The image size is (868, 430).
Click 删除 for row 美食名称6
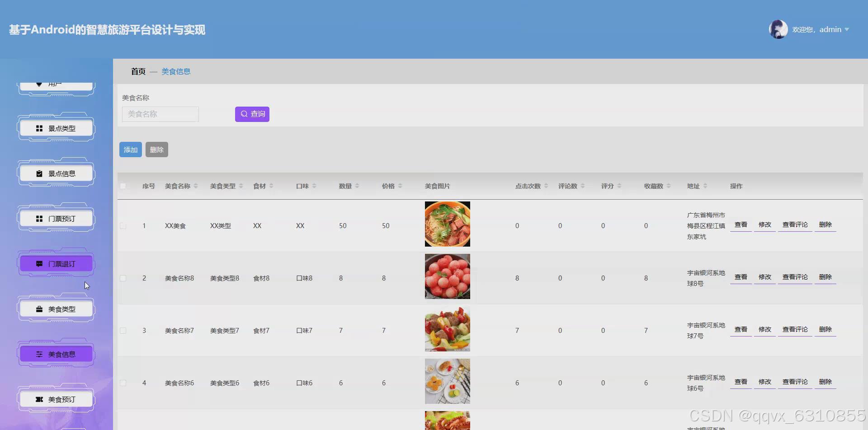click(826, 382)
